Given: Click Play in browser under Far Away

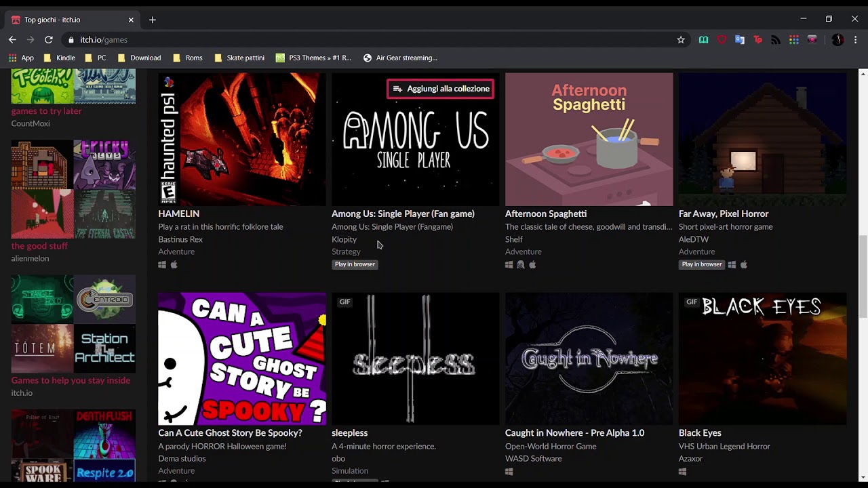Looking at the screenshot, I should coord(702,264).
